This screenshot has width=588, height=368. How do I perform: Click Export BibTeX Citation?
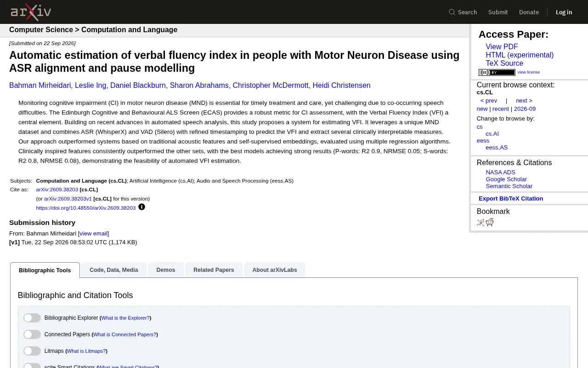coord(511,199)
